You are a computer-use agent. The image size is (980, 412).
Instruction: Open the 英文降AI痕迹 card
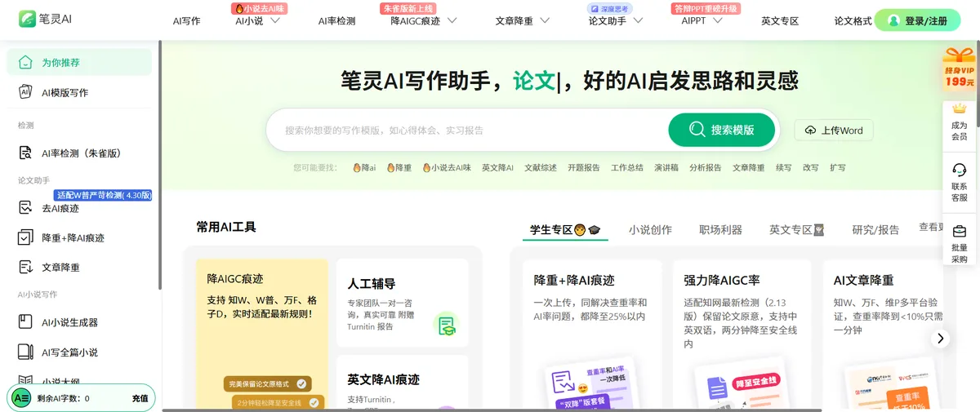402,383
